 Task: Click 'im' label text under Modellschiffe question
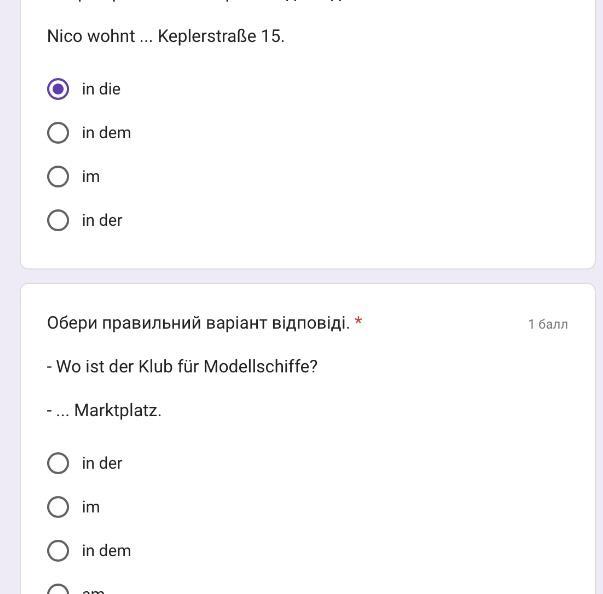(91, 507)
